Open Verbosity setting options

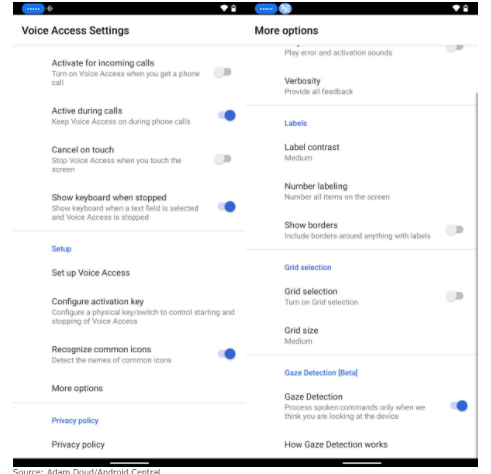(362, 86)
